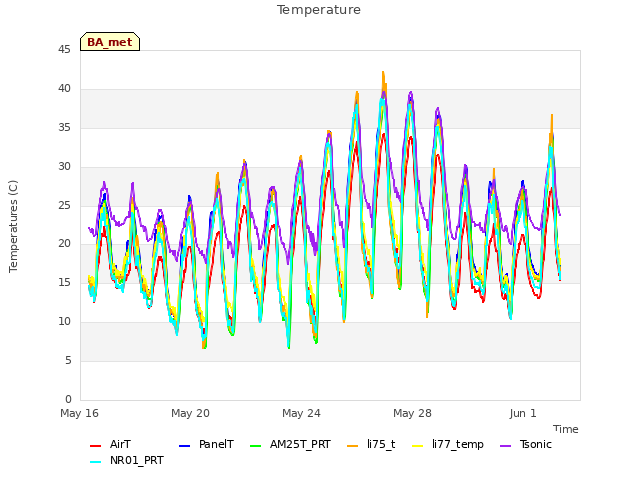
Task: Click the 10 y-axis tick label
Action: (x=64, y=321)
